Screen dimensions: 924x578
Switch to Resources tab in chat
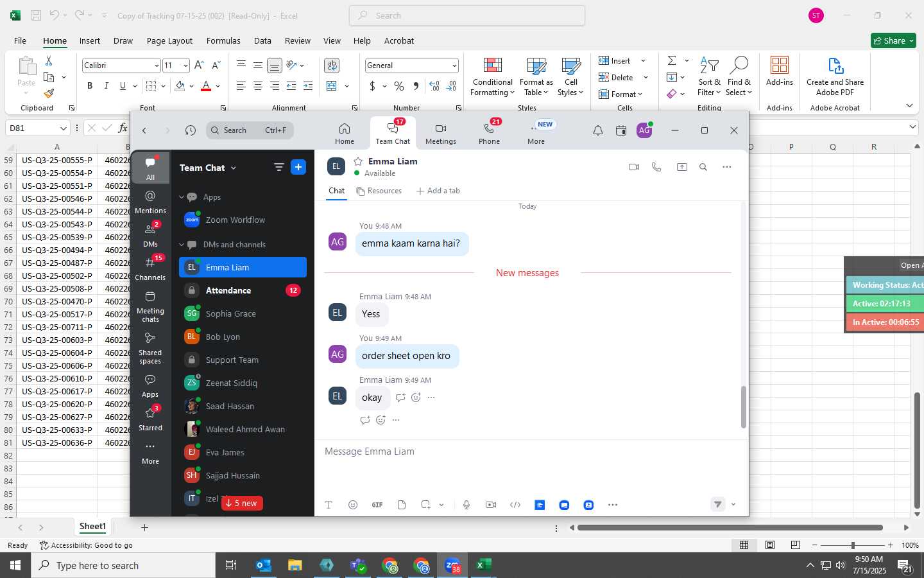[379, 191]
